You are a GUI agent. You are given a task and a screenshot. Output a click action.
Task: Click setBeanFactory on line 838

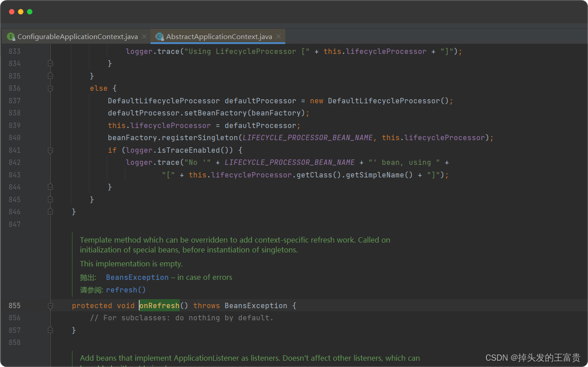pos(216,113)
